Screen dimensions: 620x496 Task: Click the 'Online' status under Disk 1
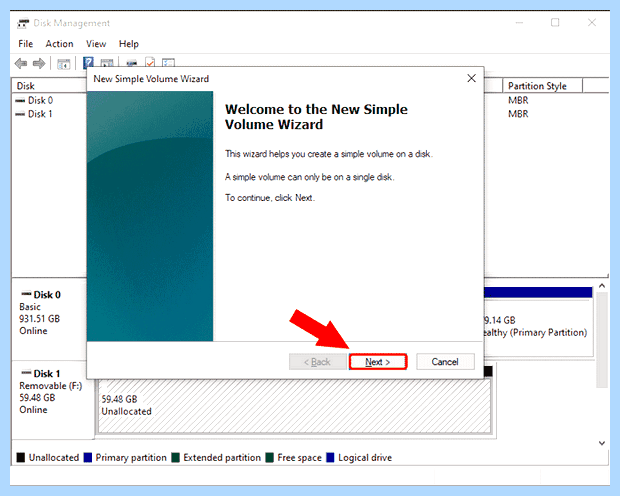(33, 410)
